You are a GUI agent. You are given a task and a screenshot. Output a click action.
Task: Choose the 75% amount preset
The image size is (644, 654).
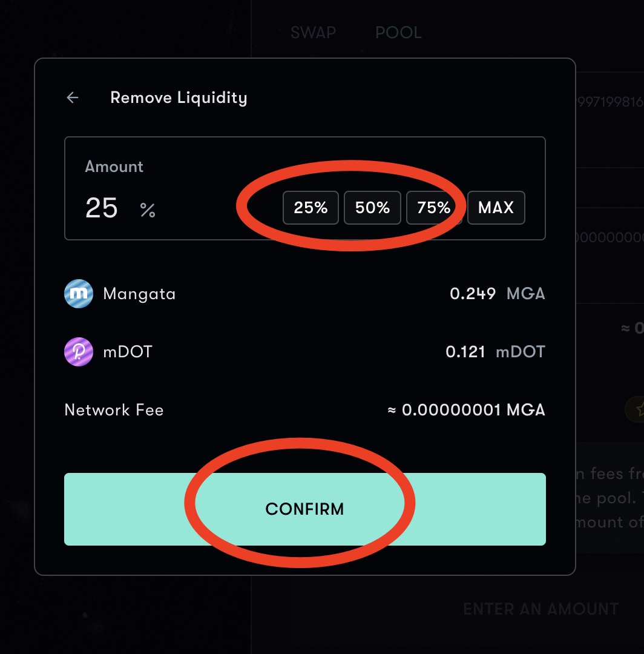pos(434,208)
